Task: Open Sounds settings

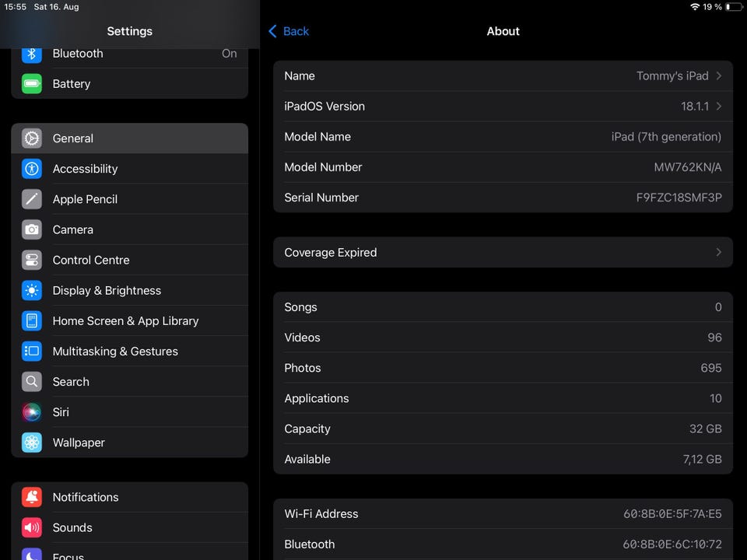Action: 130,527
